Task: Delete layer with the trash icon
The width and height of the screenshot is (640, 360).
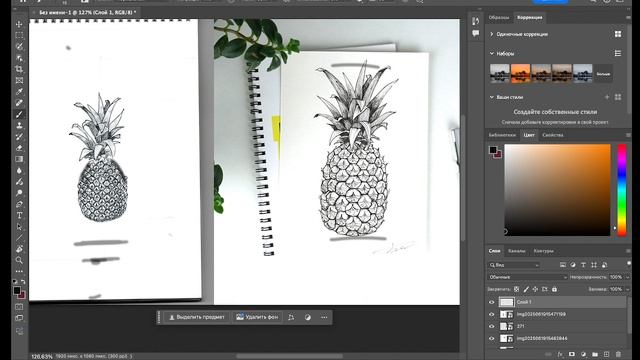Action: (618, 354)
